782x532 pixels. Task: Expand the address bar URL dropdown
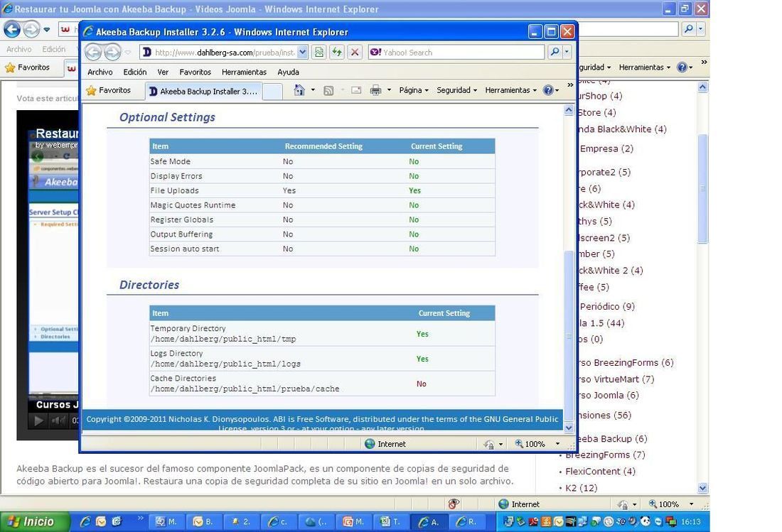click(x=302, y=52)
